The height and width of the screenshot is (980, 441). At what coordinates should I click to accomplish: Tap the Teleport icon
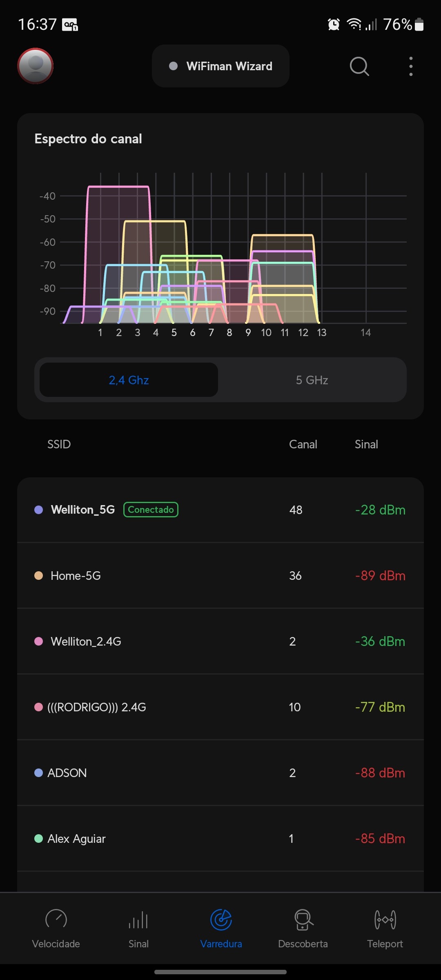coord(385,920)
